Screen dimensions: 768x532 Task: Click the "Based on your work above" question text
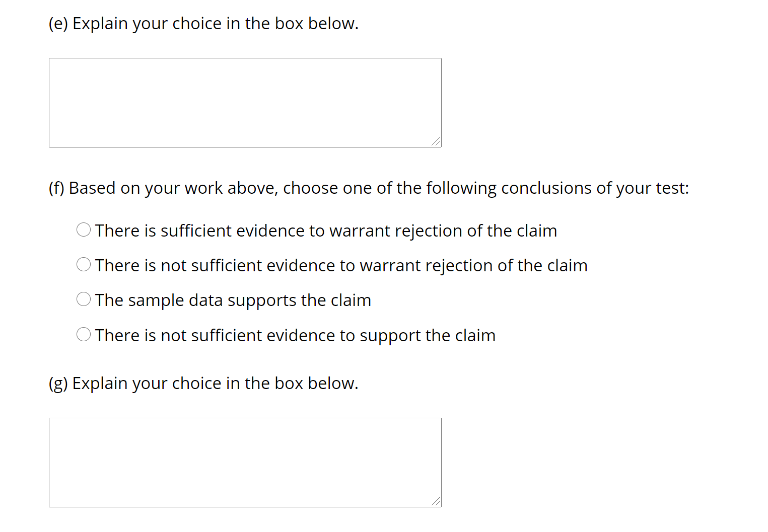(173, 188)
